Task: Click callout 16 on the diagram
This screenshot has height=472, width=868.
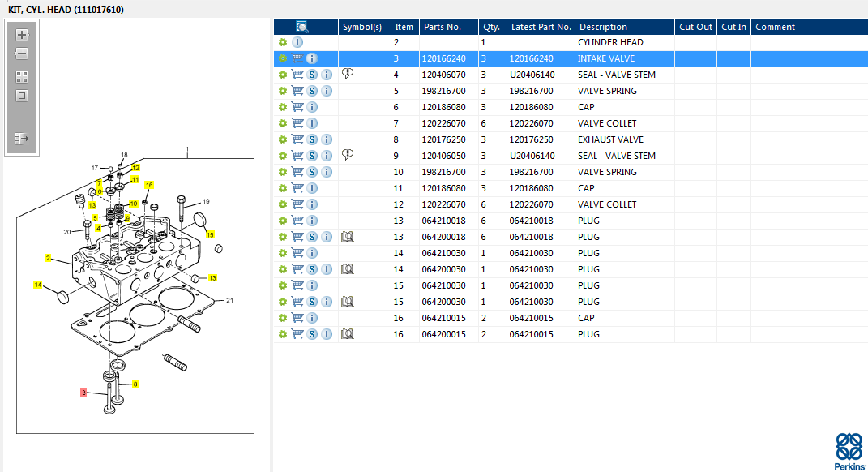Action: [x=149, y=185]
